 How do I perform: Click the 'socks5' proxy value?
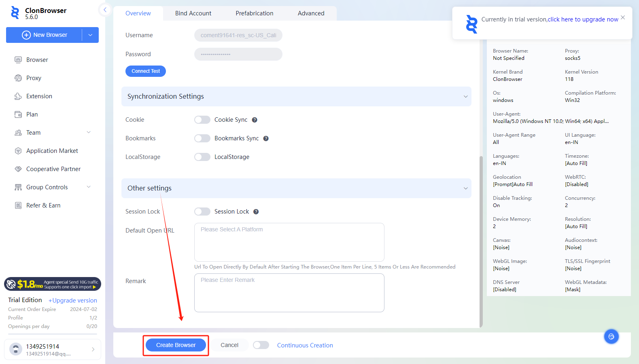point(573,58)
